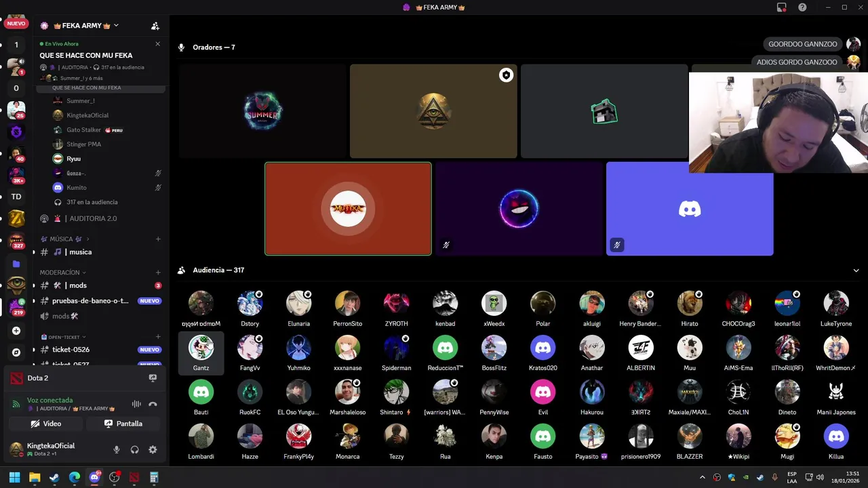Collapse the Audiencia section chevron
The width and height of the screenshot is (868, 488).
point(856,270)
